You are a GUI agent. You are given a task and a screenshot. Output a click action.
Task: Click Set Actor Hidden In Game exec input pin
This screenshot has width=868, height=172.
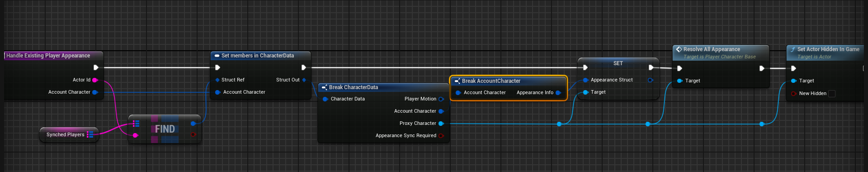793,68
